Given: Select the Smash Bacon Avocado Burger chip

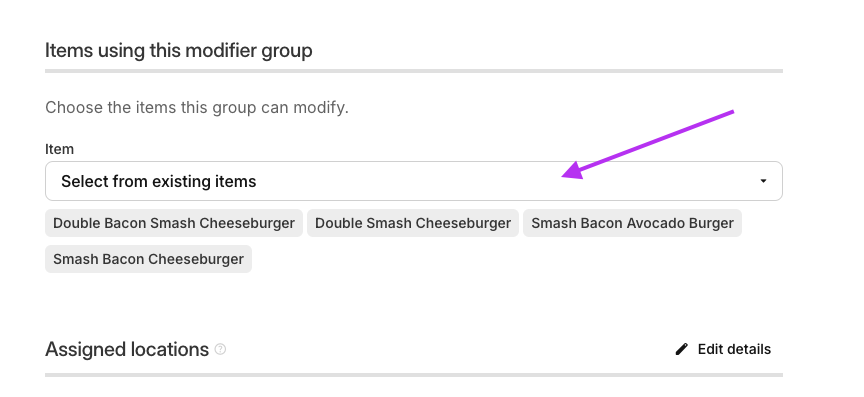Looking at the screenshot, I should point(632,223).
